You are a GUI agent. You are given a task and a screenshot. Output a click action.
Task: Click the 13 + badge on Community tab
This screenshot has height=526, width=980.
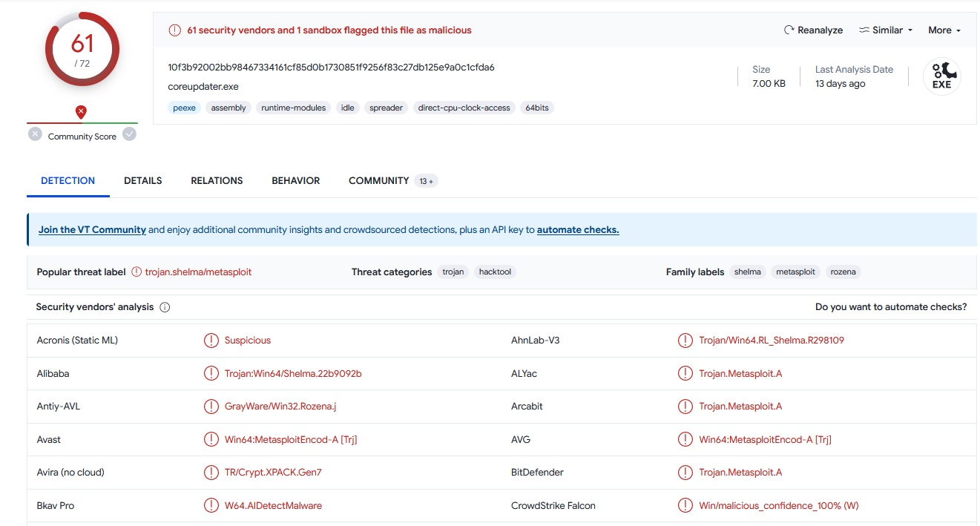(426, 181)
